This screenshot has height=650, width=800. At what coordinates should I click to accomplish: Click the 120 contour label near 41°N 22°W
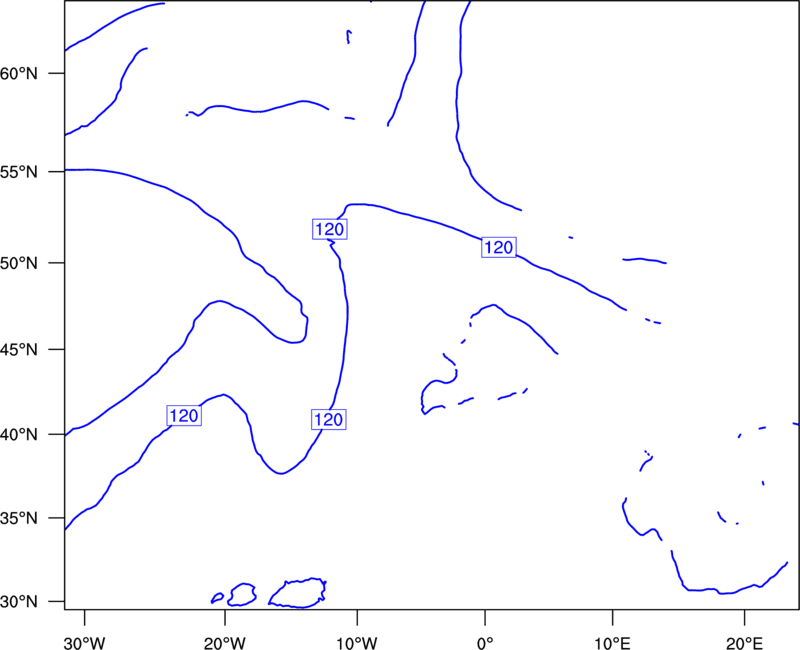click(x=184, y=416)
